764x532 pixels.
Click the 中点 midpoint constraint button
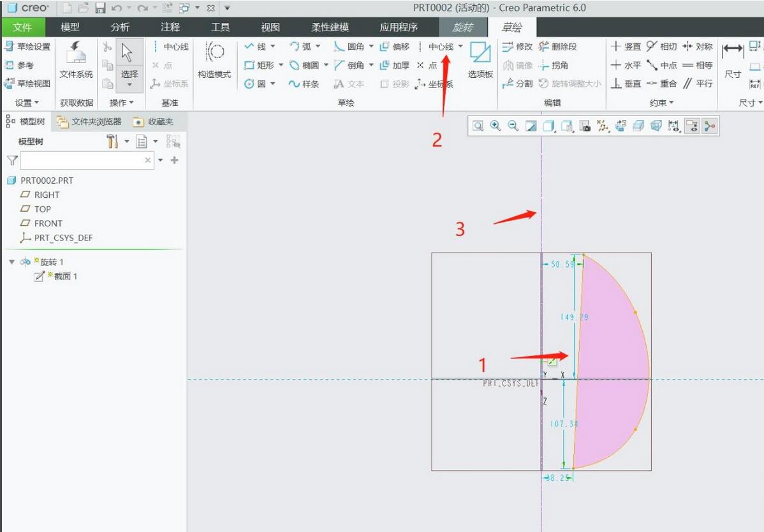[x=662, y=65]
